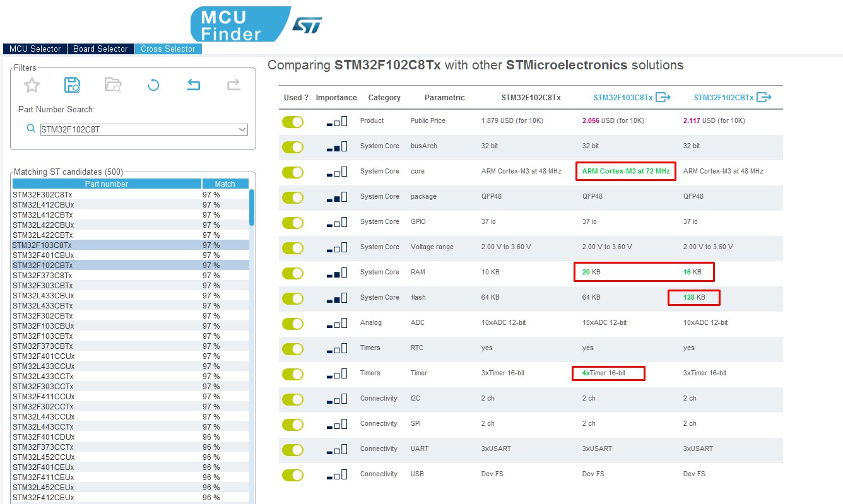Select STM32L412CBUx candidate row
This screenshot has width=843, height=504.
(131, 205)
